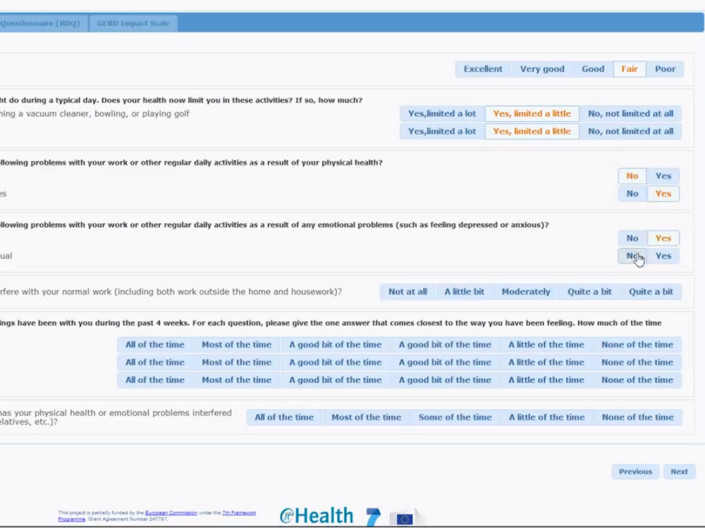Select 'Most of the time' in first feelings row

pos(236,345)
